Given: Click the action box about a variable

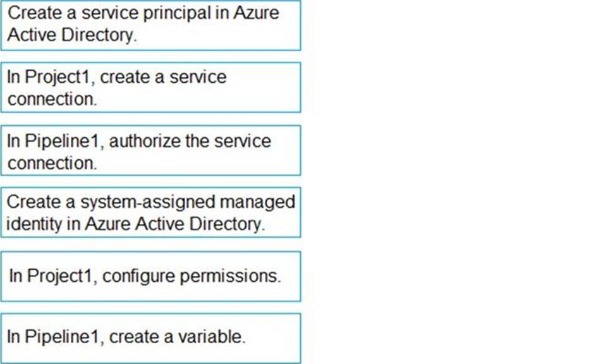Looking at the screenshot, I should [x=150, y=337].
